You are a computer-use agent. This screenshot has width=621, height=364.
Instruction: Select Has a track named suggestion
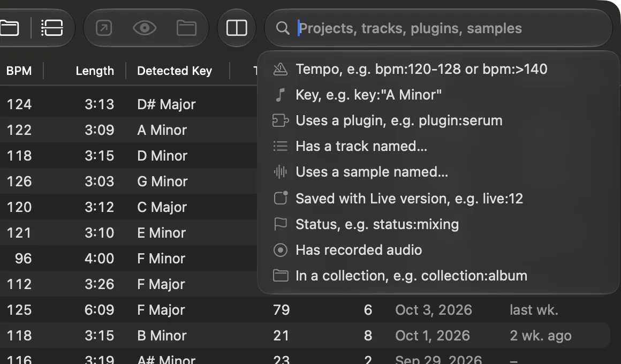(438, 147)
